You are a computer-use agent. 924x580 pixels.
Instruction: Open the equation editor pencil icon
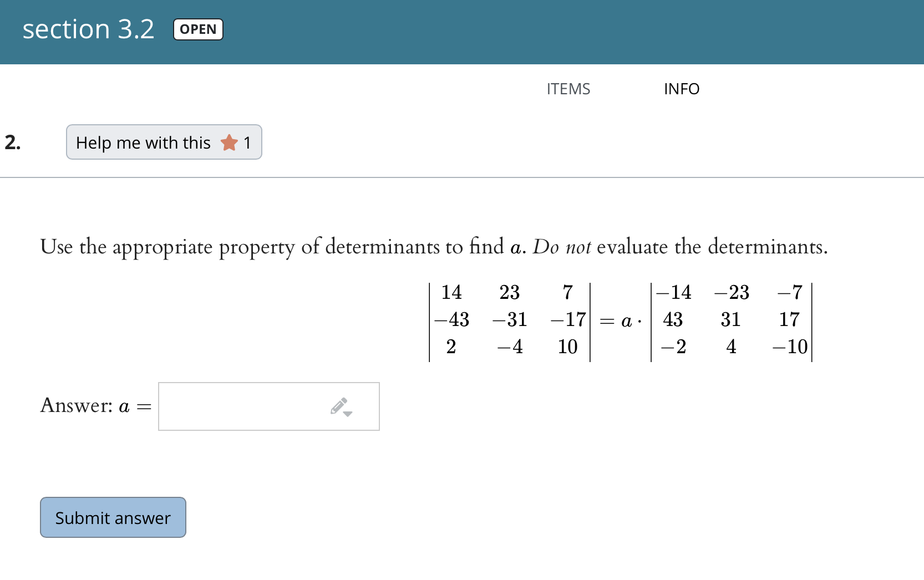(x=339, y=406)
